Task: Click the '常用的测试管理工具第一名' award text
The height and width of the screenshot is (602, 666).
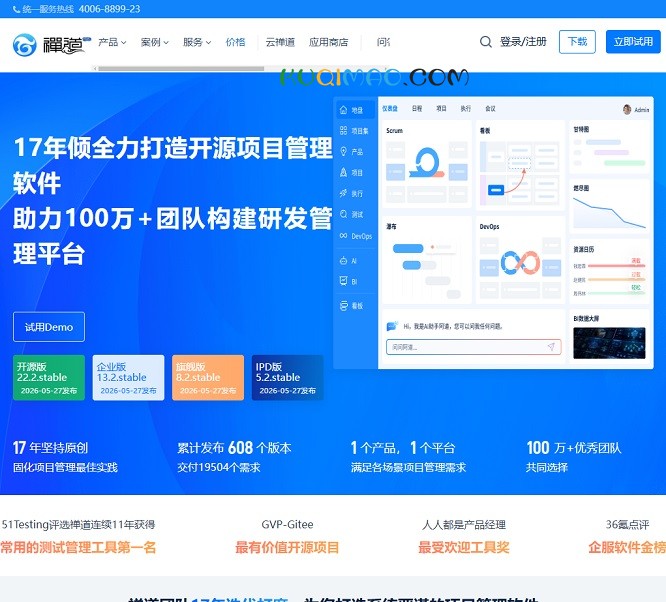Action: click(x=78, y=547)
